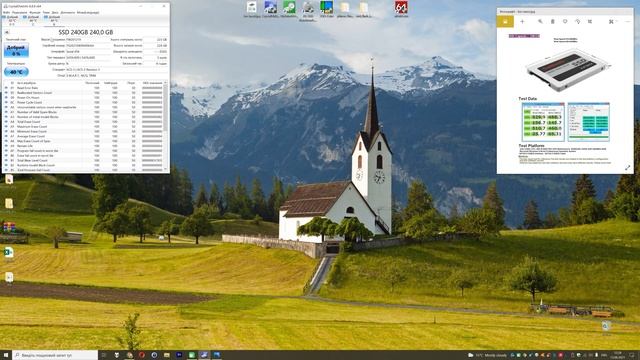Screen dimensions: 640x360
Task: Open the Функція menu in CrystalDiskInfo
Action: click(x=34, y=13)
